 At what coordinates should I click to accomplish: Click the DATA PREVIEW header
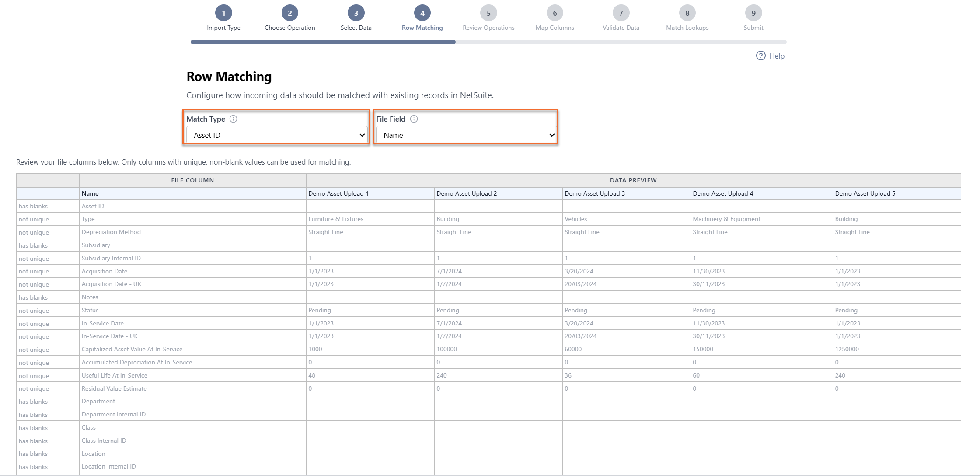(x=633, y=180)
